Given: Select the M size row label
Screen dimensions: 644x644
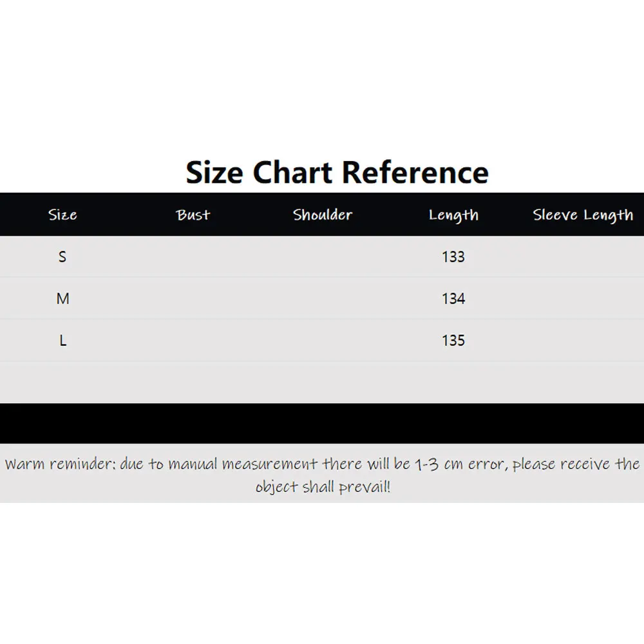Looking at the screenshot, I should 62,299.
